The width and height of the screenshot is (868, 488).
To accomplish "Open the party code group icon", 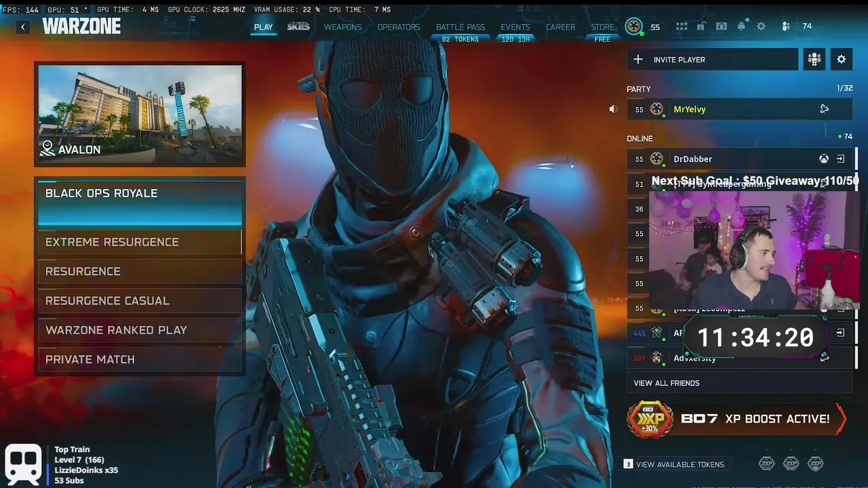I will click(x=814, y=60).
